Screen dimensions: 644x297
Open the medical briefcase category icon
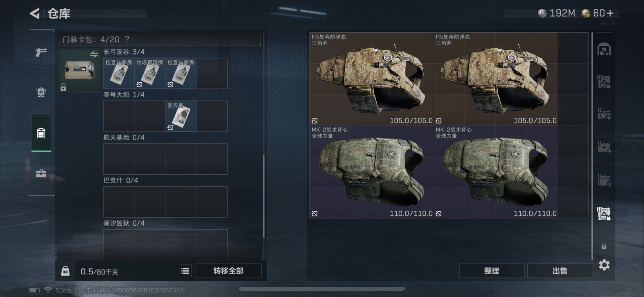pos(41,173)
